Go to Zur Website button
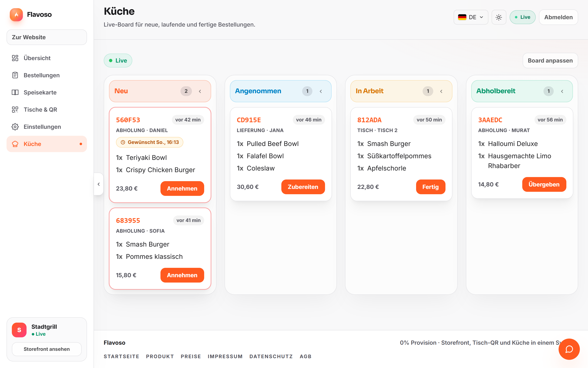 47,37
